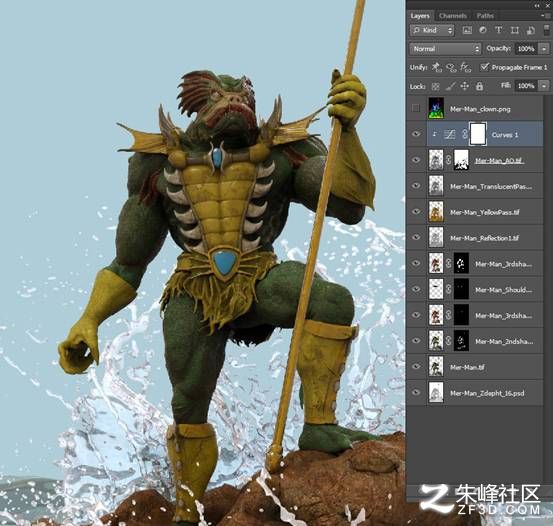Open the Normal blend mode dropdown
Viewport: 553px width, 526px height.
tap(445, 49)
